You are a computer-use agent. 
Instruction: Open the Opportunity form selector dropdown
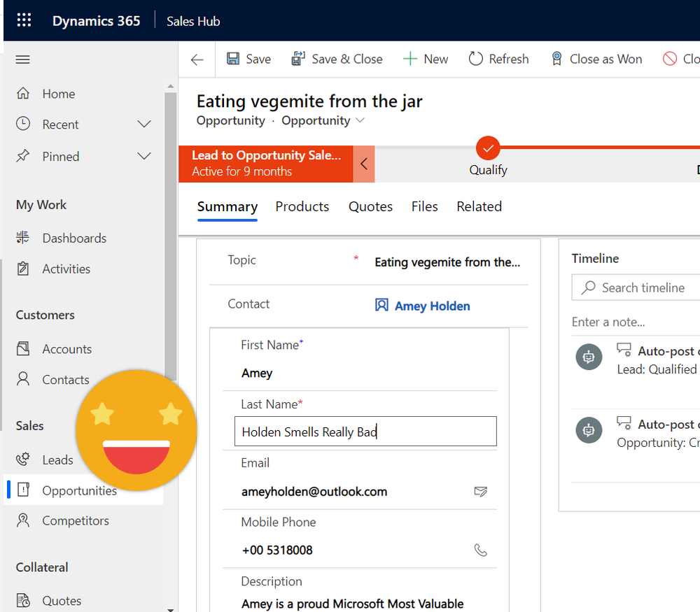point(360,120)
